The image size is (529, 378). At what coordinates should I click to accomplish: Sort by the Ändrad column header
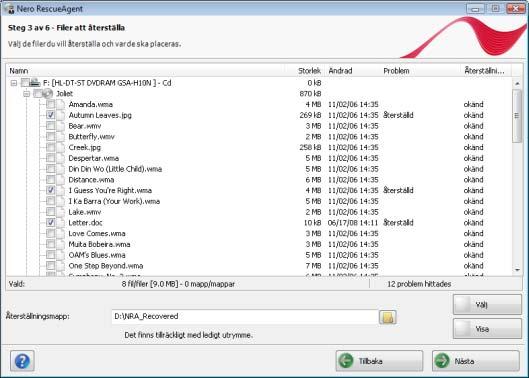coord(353,71)
